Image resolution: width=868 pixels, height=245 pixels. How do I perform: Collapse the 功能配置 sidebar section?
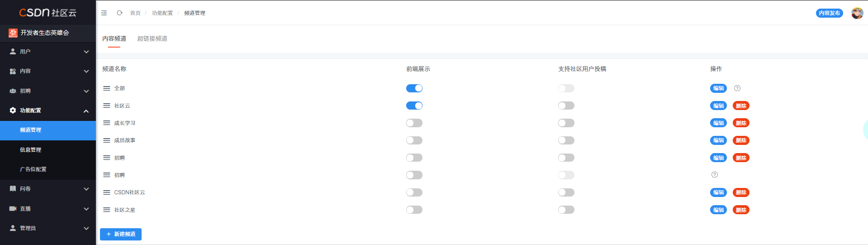(x=48, y=110)
